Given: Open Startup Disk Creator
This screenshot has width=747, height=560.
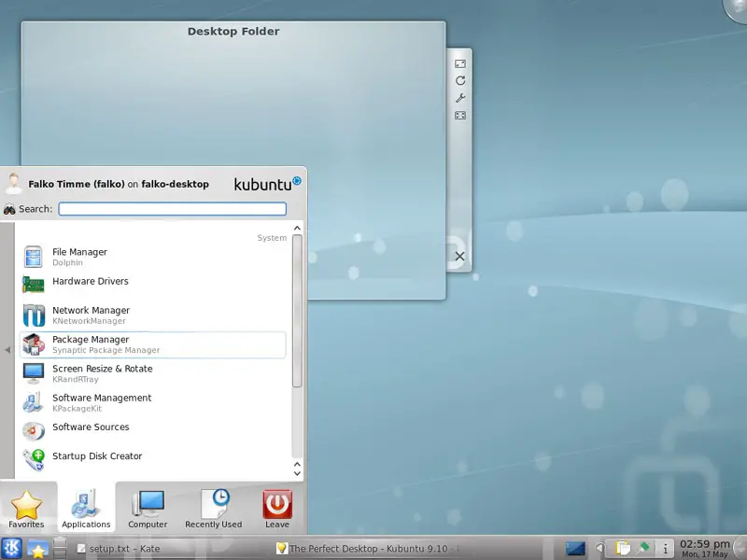Looking at the screenshot, I should pos(153,460).
